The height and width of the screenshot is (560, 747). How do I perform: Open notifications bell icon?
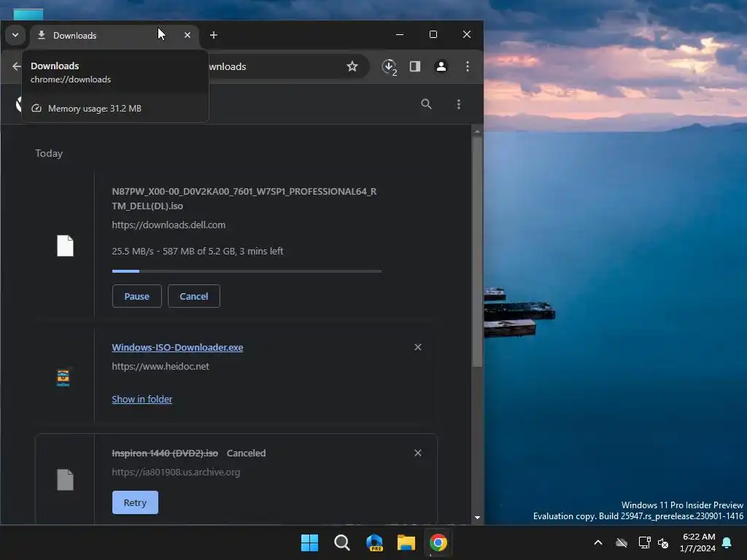coord(727,542)
